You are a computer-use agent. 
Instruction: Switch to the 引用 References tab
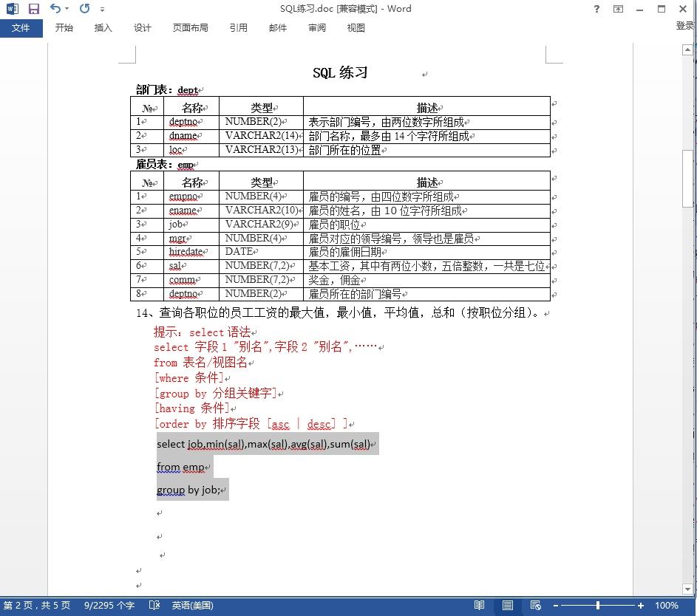click(x=238, y=28)
